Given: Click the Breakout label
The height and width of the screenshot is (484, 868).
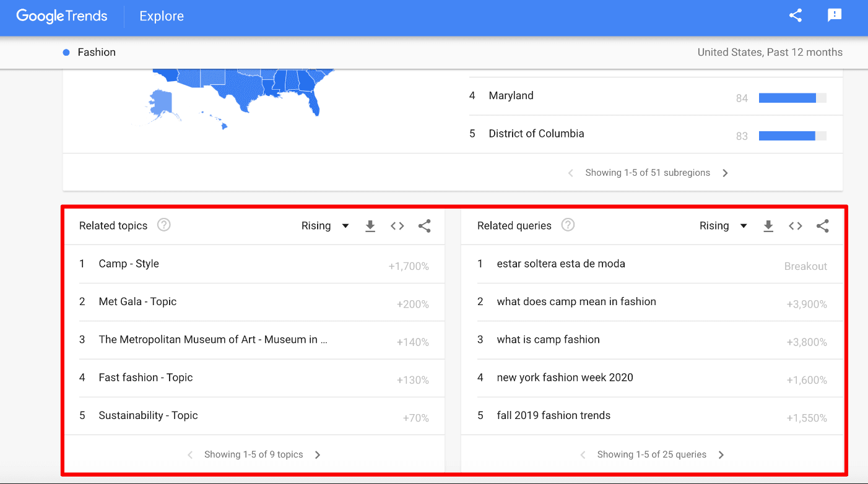Looking at the screenshot, I should point(805,266).
